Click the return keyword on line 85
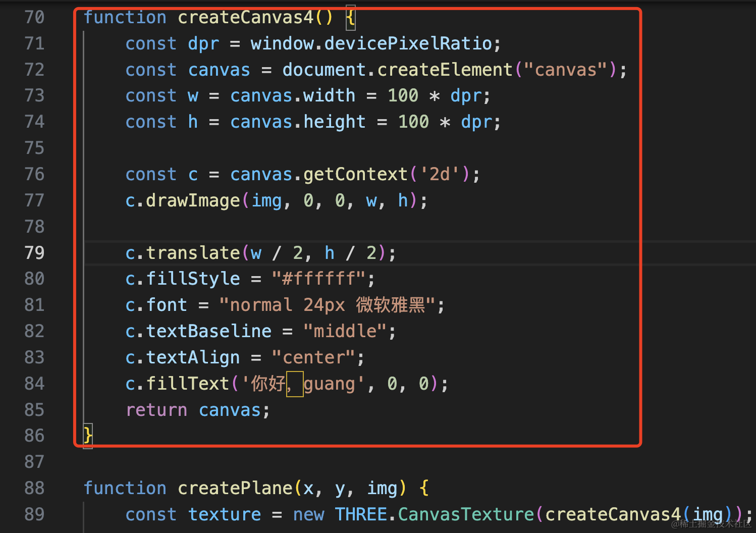756x533 pixels. pyautogui.click(x=156, y=410)
